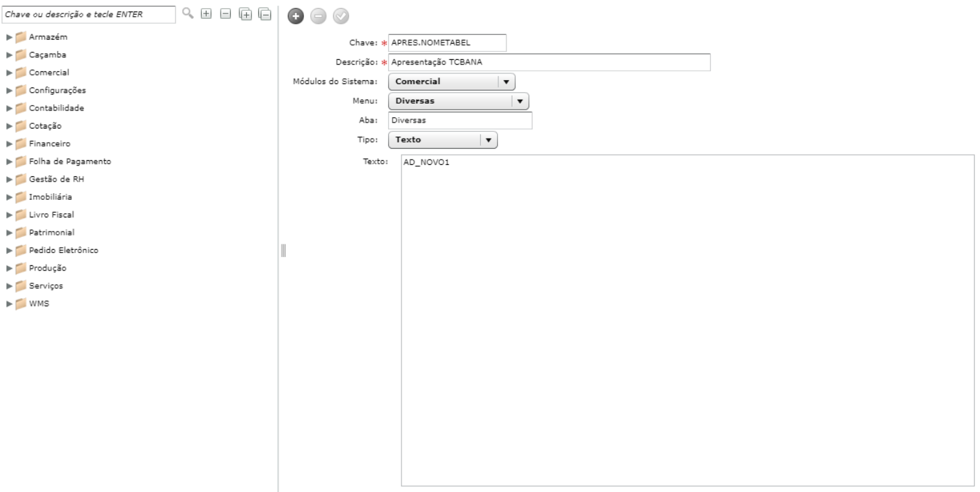Expand the Produção tree node arrow
The image size is (980, 492).
pyautogui.click(x=9, y=269)
